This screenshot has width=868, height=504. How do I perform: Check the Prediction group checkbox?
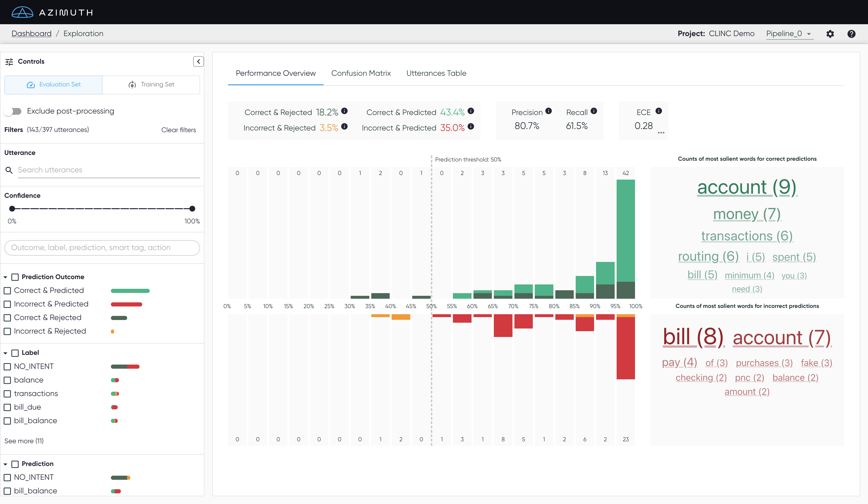point(15,464)
